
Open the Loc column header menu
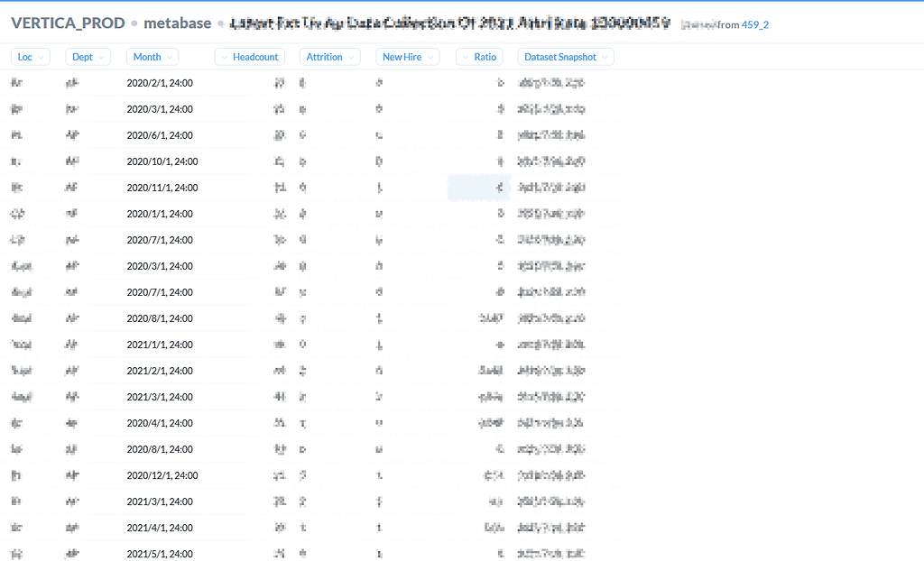31,57
